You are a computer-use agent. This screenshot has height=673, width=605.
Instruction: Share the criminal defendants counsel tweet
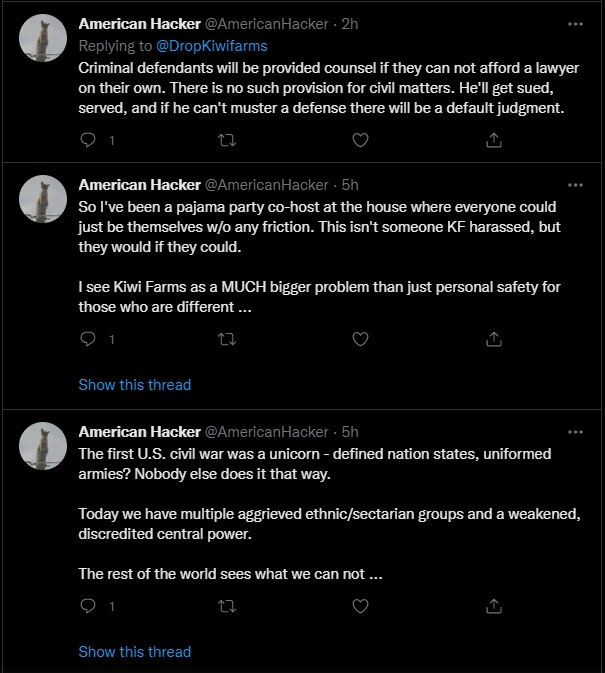coord(493,141)
